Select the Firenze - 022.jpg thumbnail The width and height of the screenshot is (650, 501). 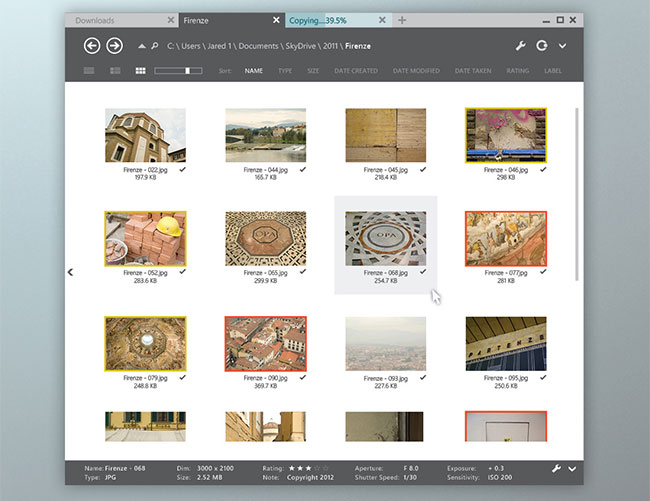coord(145,135)
